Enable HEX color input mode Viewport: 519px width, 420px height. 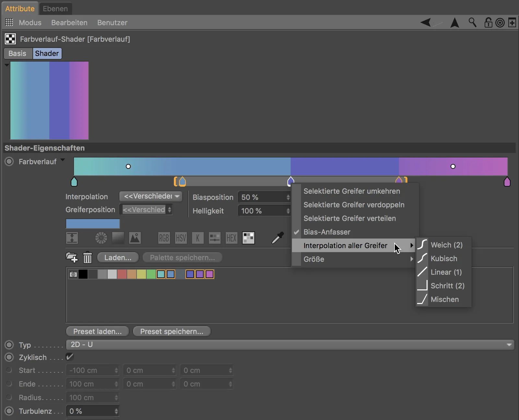[x=232, y=238]
